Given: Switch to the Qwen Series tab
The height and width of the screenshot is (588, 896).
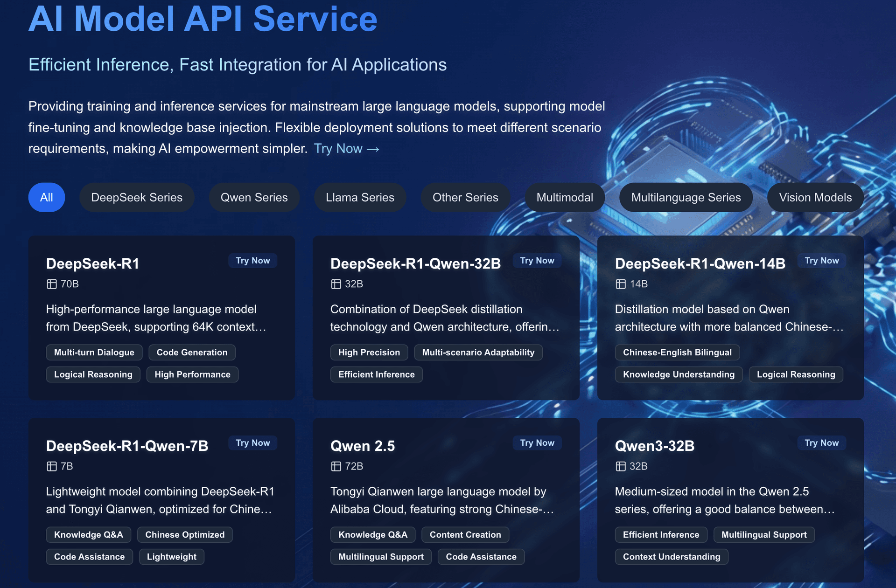Looking at the screenshot, I should (x=254, y=197).
